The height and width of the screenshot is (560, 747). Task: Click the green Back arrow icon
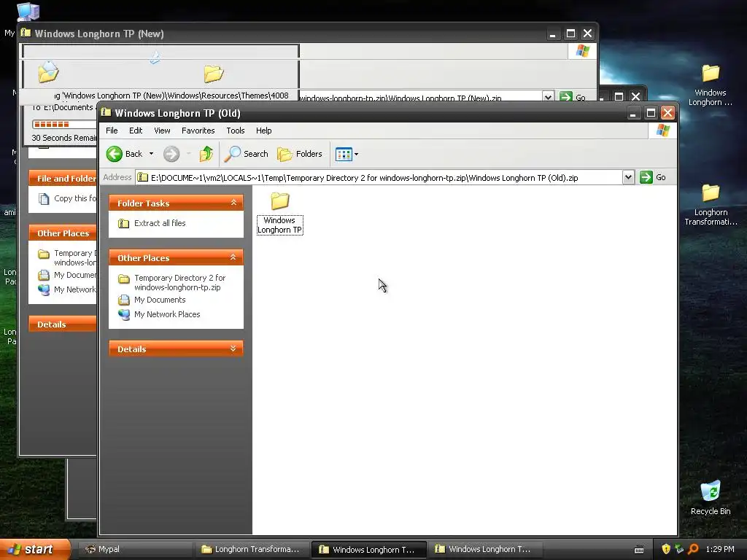coord(115,154)
